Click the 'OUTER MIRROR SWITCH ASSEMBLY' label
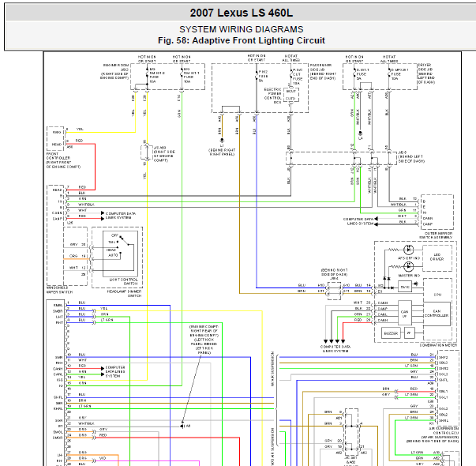 [437, 235]
